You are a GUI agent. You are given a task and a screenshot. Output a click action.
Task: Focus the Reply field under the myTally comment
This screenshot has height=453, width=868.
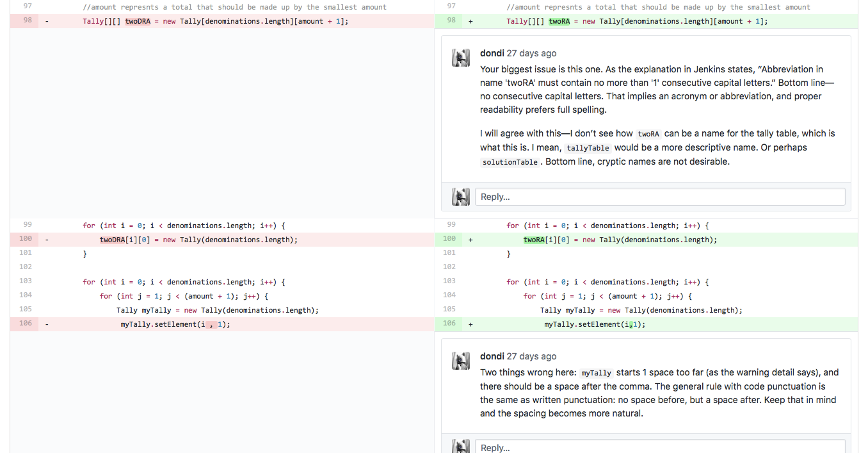coord(659,447)
